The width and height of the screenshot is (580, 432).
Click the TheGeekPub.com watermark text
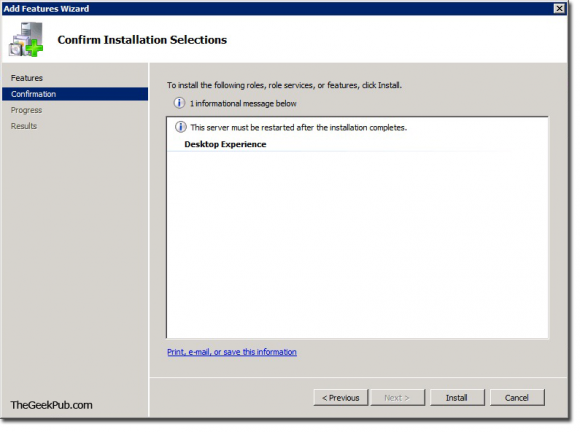point(51,405)
